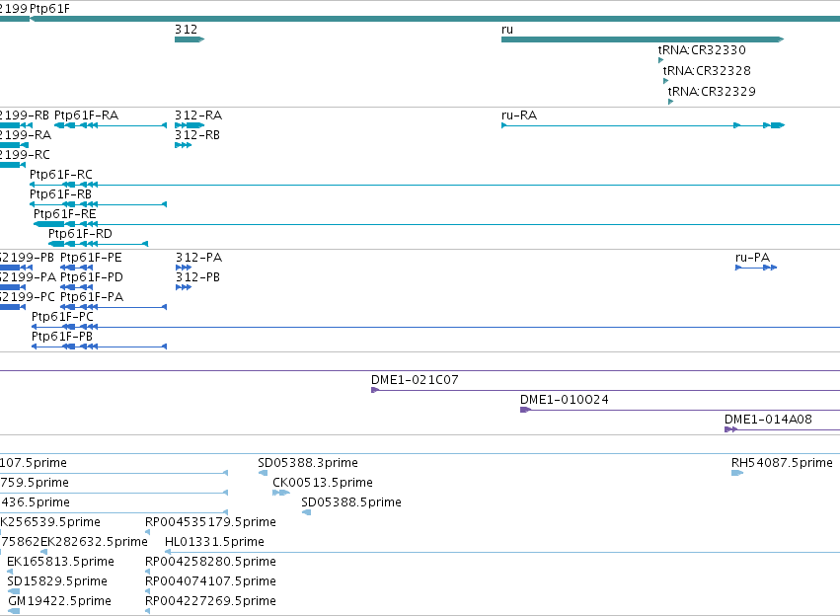
Task: Click protein Ptp61F-PC label
Action: click(62, 317)
